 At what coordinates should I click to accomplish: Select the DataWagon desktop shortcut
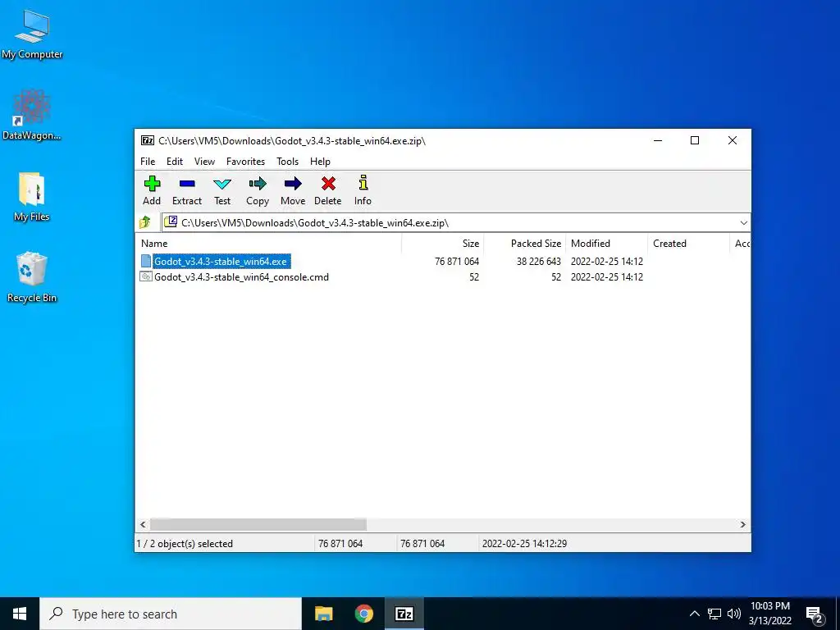click(x=31, y=115)
